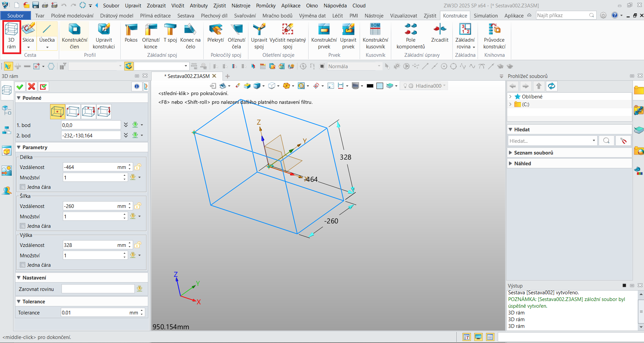Click the black background color swatch
Screen dimensions: 644x343
click(370, 86)
